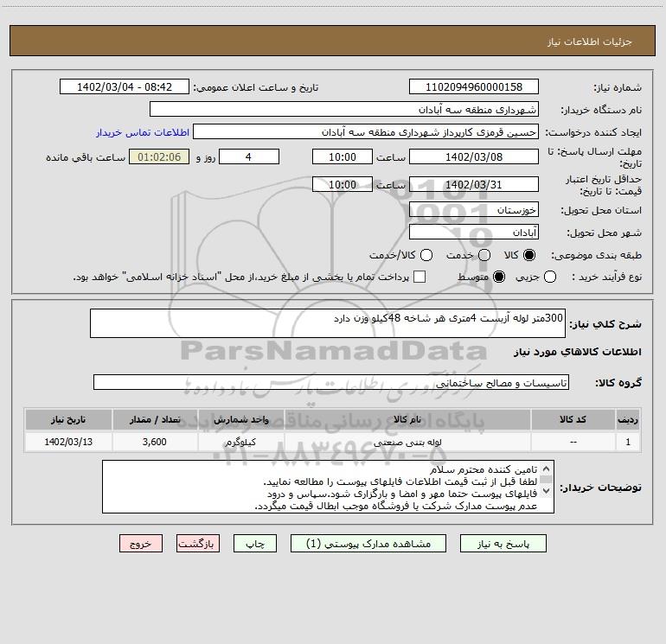Select the کالا radio button
This screenshot has width=666, height=644.
click(529, 255)
